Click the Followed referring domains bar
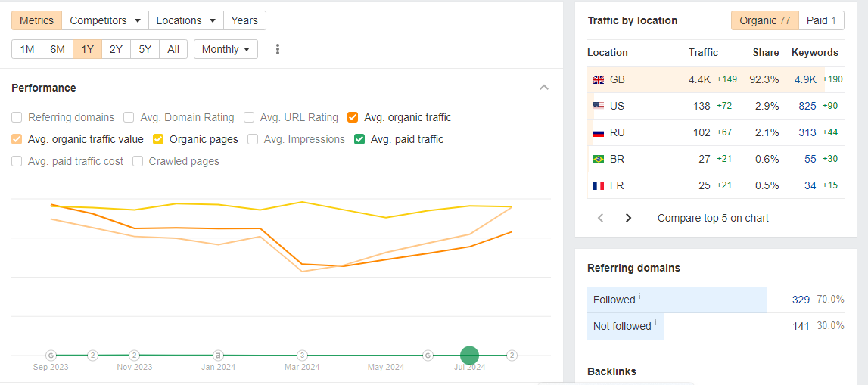The image size is (868, 385). [x=677, y=300]
